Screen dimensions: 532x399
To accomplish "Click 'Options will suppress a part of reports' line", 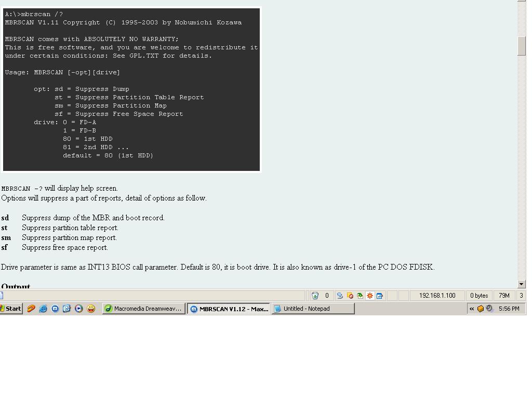I will [104, 198].
